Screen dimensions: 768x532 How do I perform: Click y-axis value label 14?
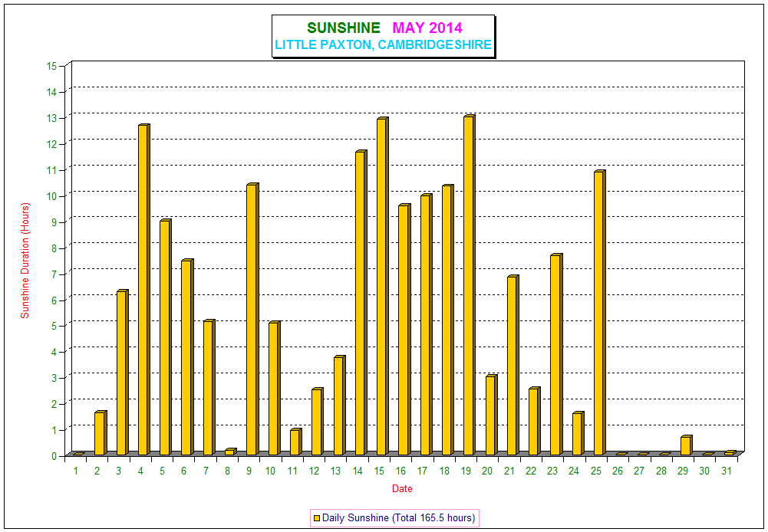[52, 92]
